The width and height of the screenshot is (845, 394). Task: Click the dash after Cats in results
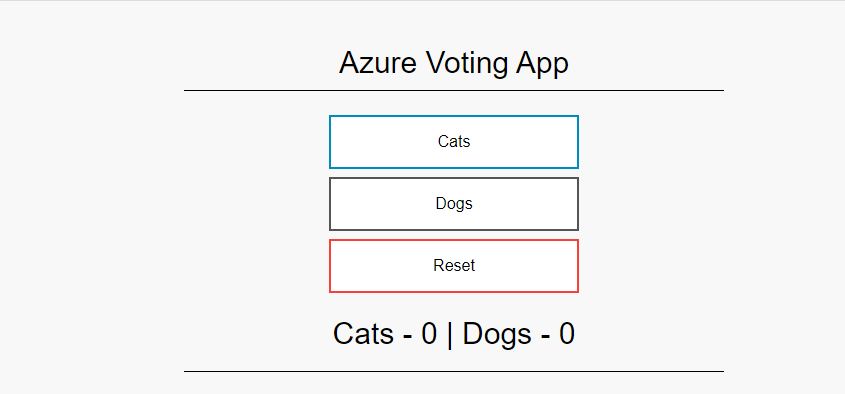pyautogui.click(x=407, y=337)
